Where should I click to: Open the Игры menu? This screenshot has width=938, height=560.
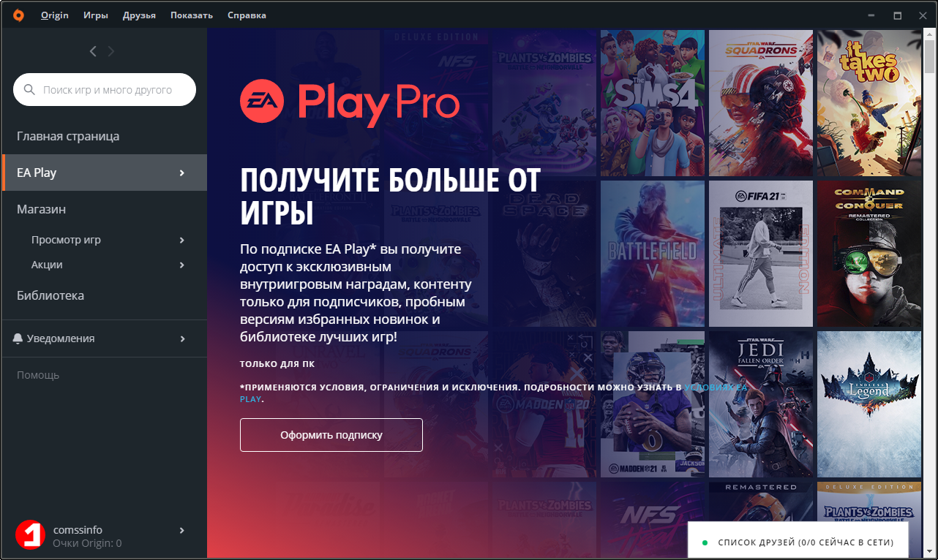[96, 15]
